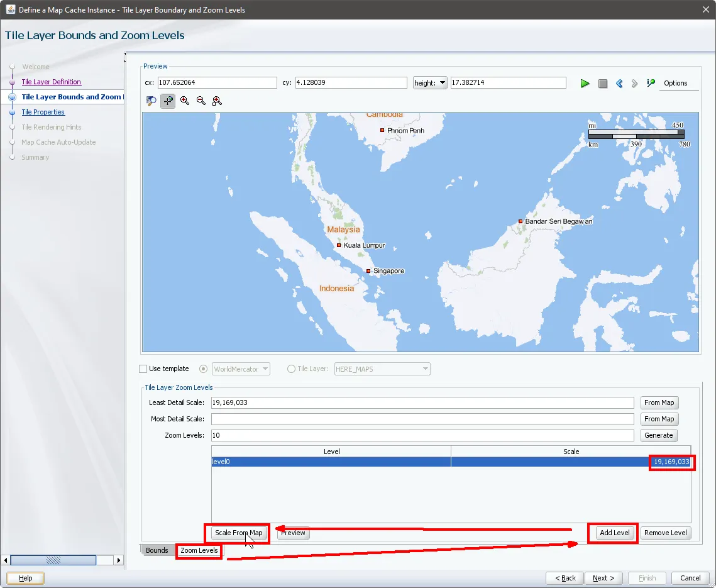Switch to the Bounds tab
This screenshot has height=588, width=716.
click(157, 550)
